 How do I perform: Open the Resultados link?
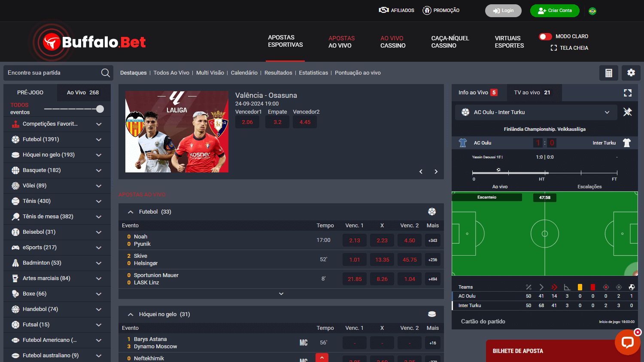(278, 73)
